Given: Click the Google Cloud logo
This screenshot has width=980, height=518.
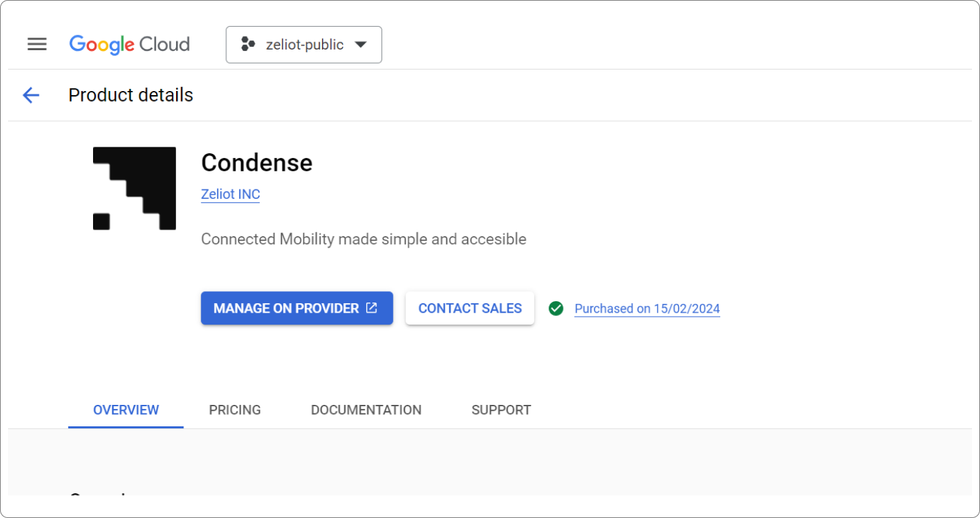Looking at the screenshot, I should coord(129,44).
